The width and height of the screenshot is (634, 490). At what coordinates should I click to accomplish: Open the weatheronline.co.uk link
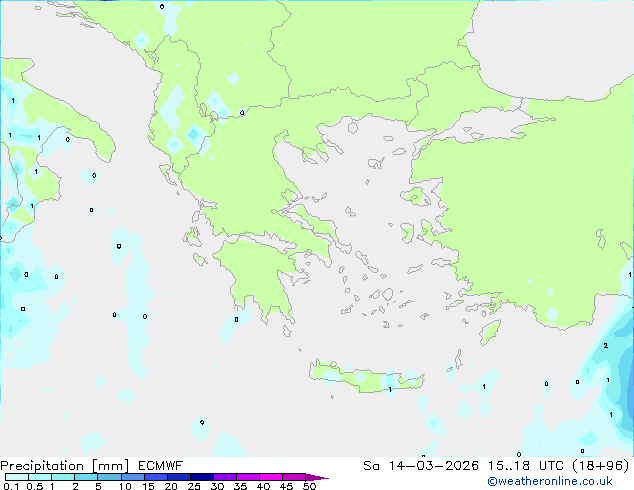pos(550,481)
